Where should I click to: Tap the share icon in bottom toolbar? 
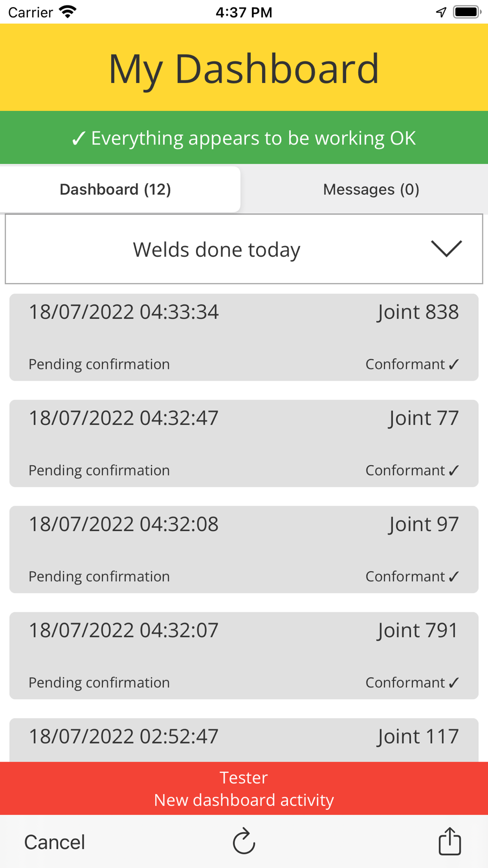click(x=449, y=841)
